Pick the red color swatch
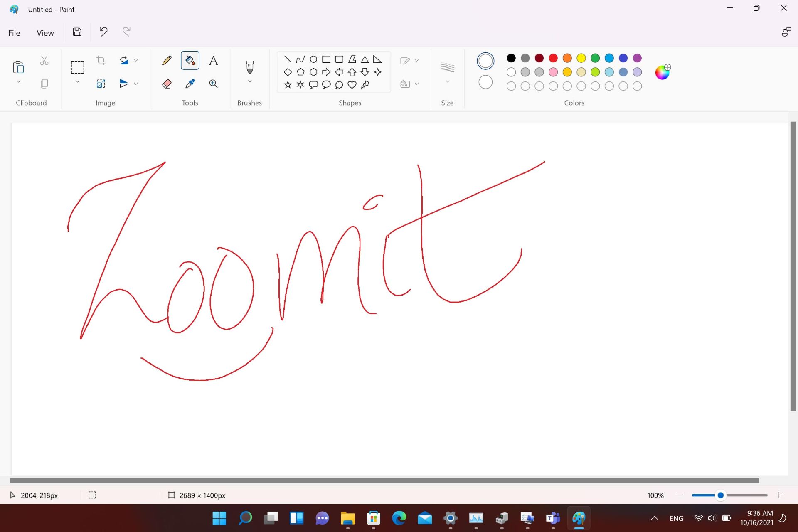 pos(553,58)
